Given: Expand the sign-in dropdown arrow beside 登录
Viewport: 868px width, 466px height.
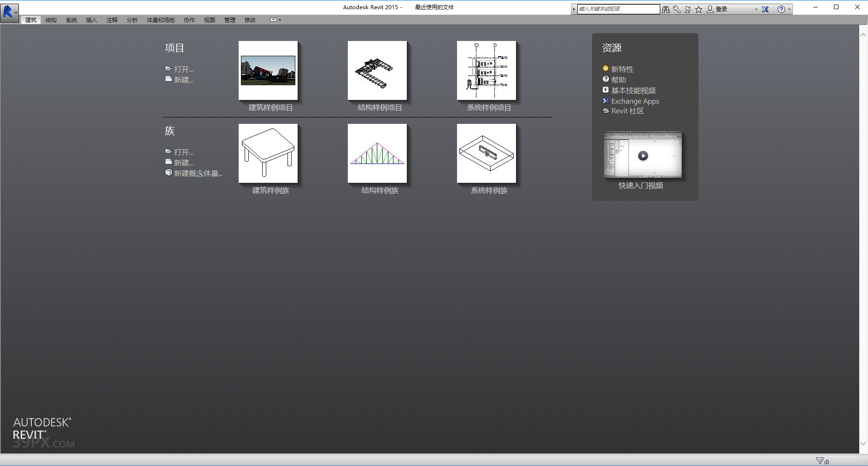Looking at the screenshot, I should pyautogui.click(x=756, y=9).
